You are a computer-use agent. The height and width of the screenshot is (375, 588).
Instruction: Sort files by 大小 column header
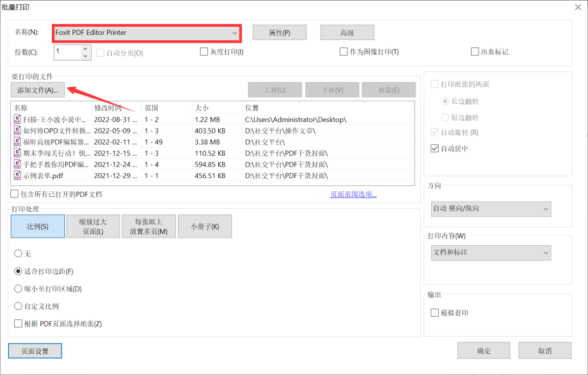coord(217,108)
